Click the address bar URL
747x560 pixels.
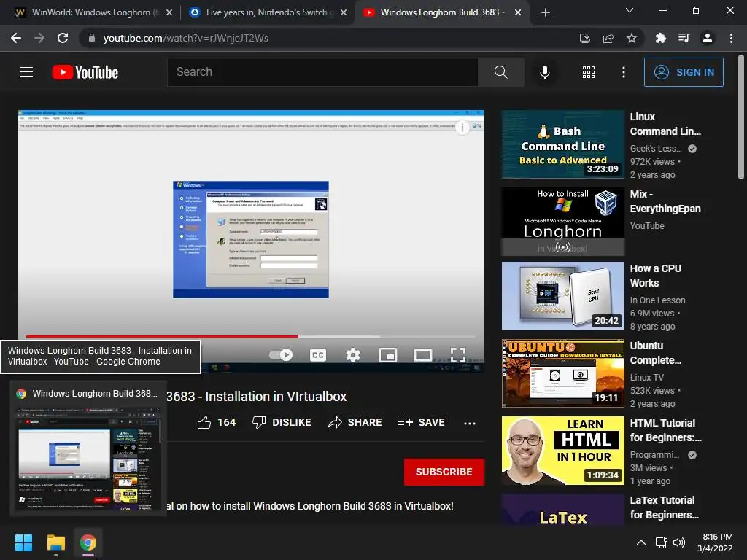click(x=186, y=38)
